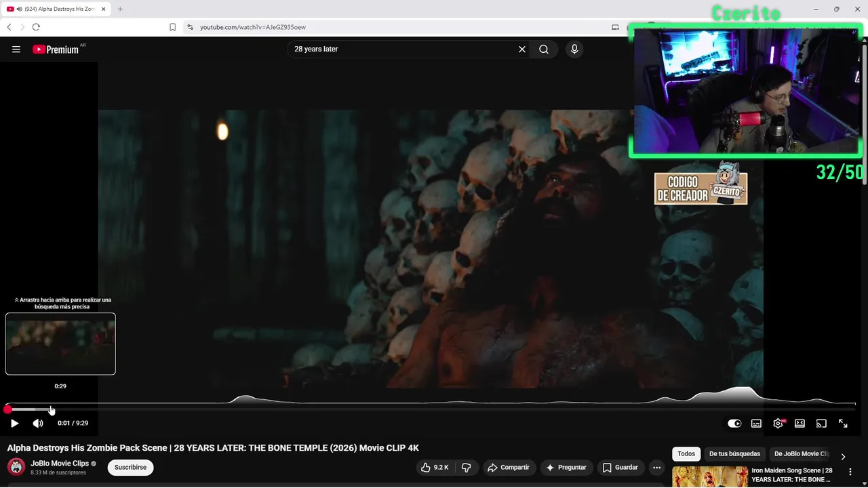
Task: Select the De JoBlo Movie Clips chip
Action: click(801, 453)
